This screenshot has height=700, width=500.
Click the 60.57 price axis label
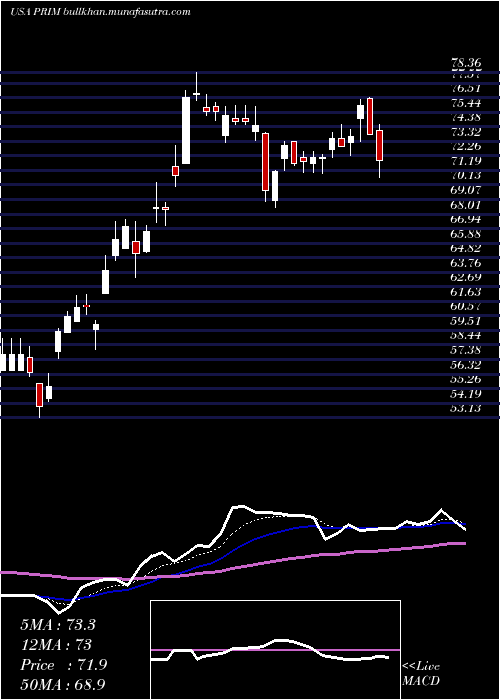coord(466,306)
